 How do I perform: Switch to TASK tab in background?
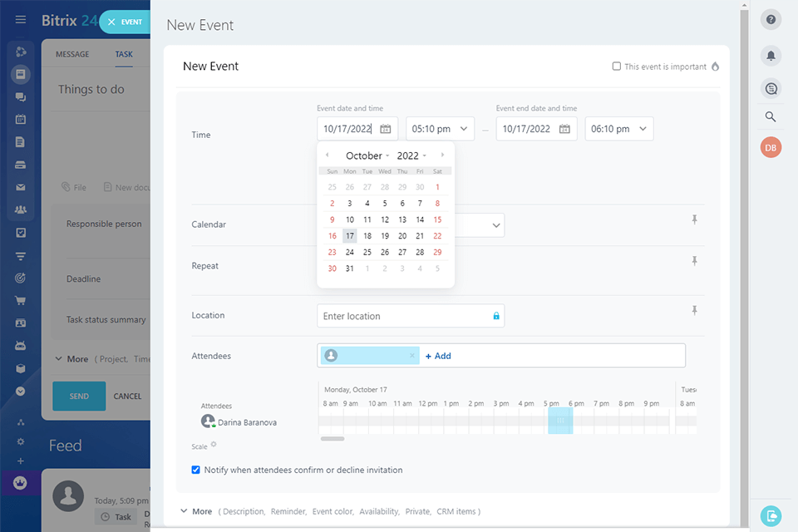[x=124, y=54]
